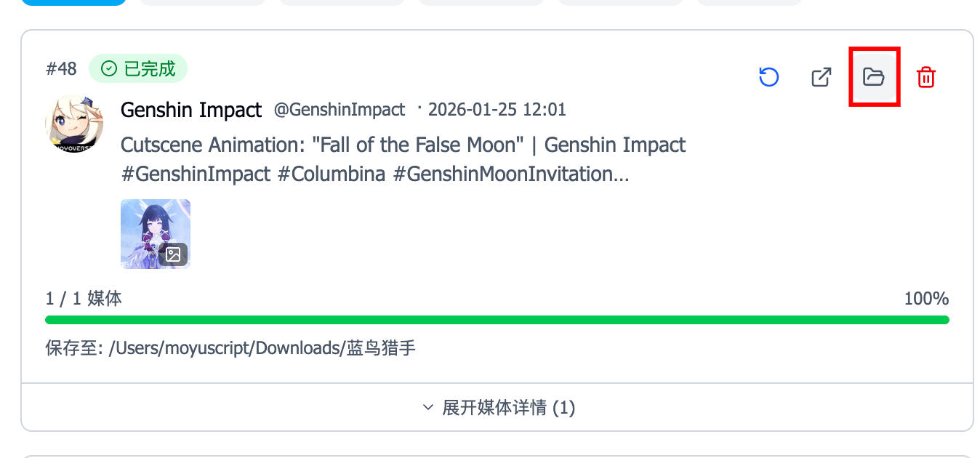Open the @GenshinImpact handle
Image resolution: width=980 pixels, height=458 pixels.
point(339,110)
